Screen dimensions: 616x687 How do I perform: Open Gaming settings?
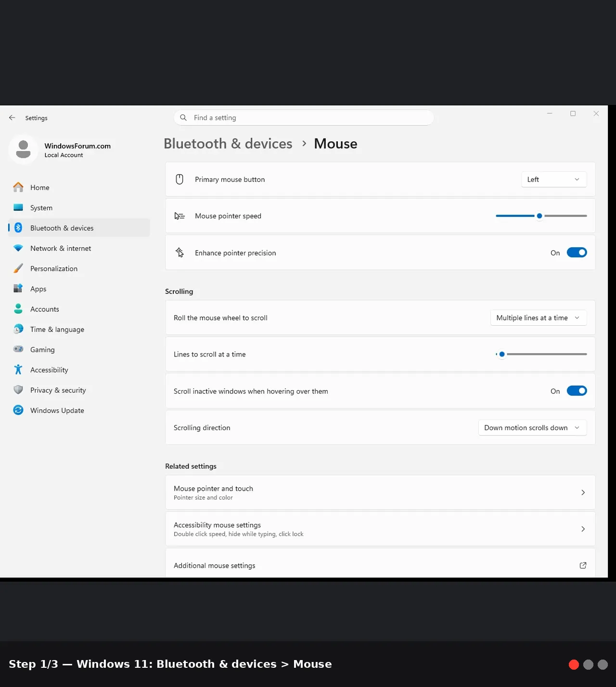tap(79, 349)
